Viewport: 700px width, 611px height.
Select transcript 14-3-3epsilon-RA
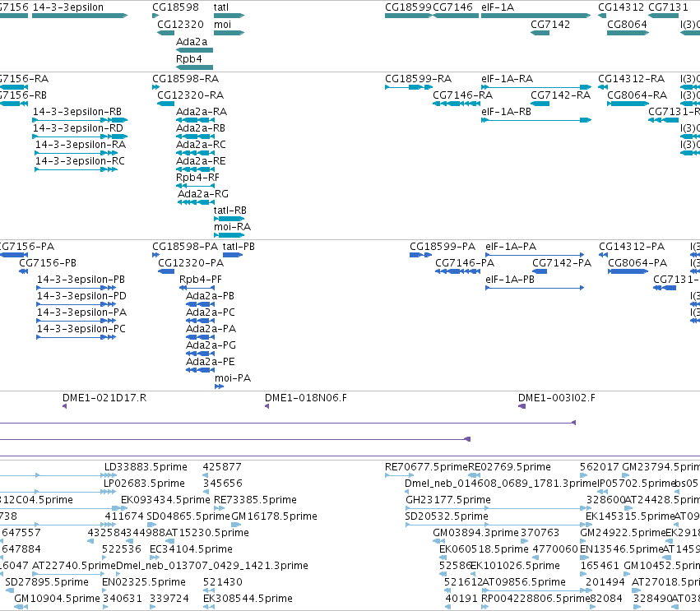(81, 145)
